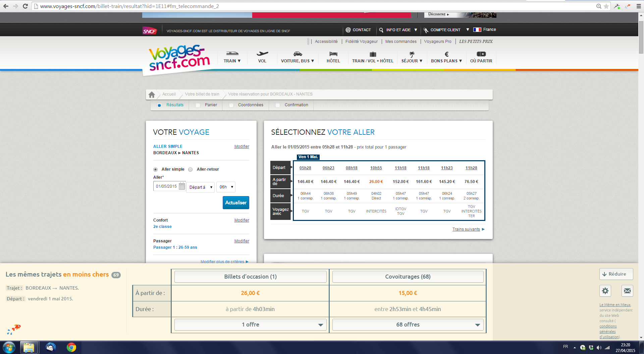Click the home icon in the breadcrumb
This screenshot has height=354, width=644.
tap(152, 95)
